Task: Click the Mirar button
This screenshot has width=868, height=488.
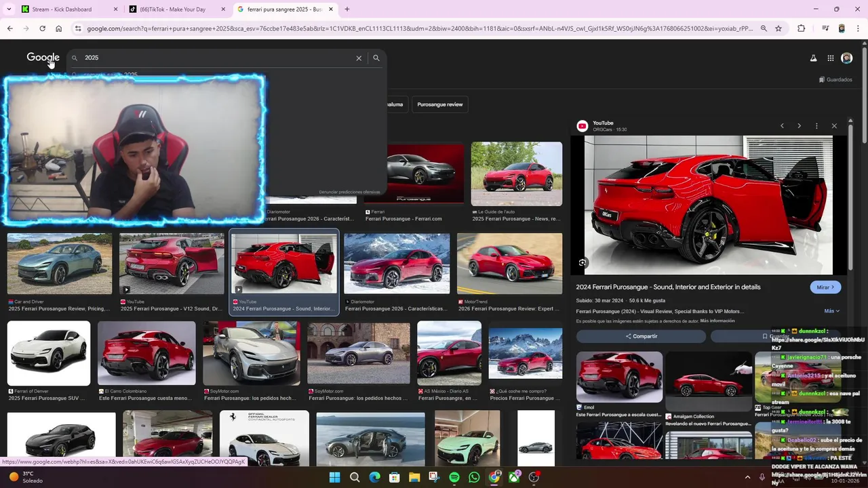Action: coord(825,287)
